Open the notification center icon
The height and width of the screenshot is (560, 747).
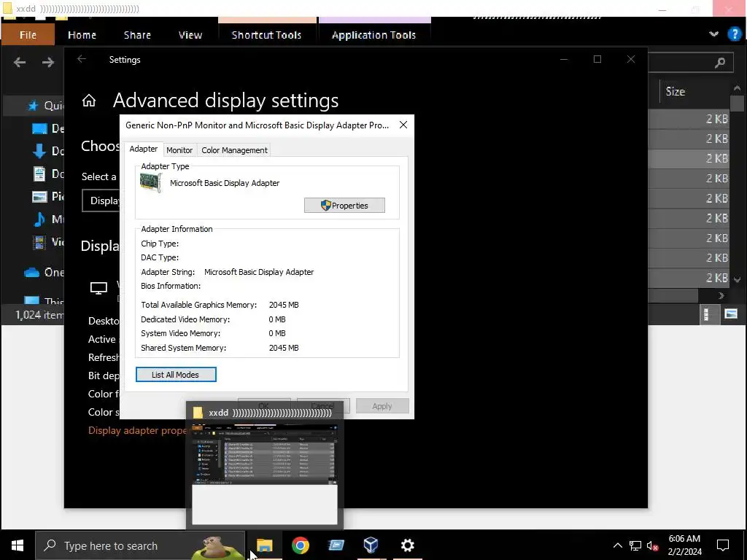(723, 545)
